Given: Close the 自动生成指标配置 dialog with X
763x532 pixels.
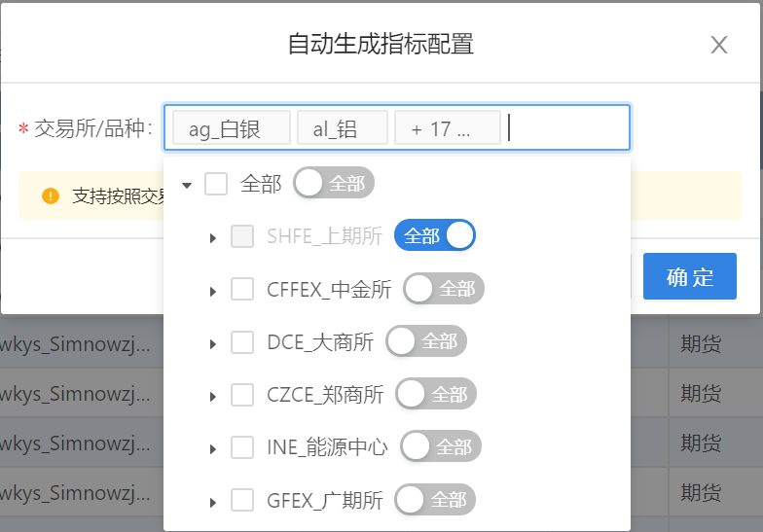Looking at the screenshot, I should [x=718, y=45].
